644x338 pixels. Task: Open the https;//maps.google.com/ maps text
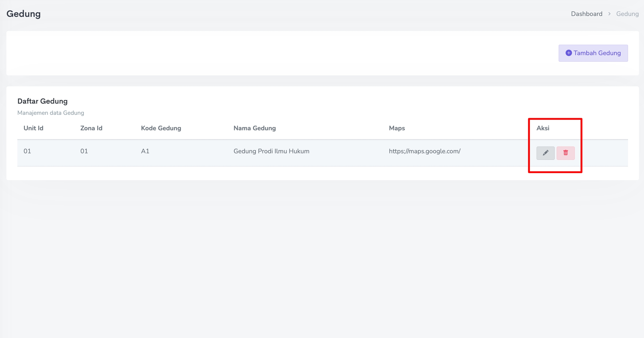pos(424,151)
